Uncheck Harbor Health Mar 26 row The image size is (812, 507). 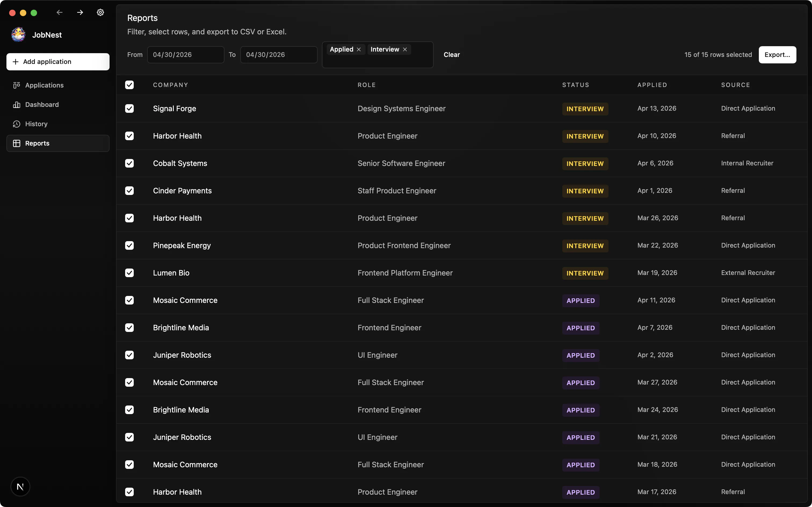click(x=129, y=218)
